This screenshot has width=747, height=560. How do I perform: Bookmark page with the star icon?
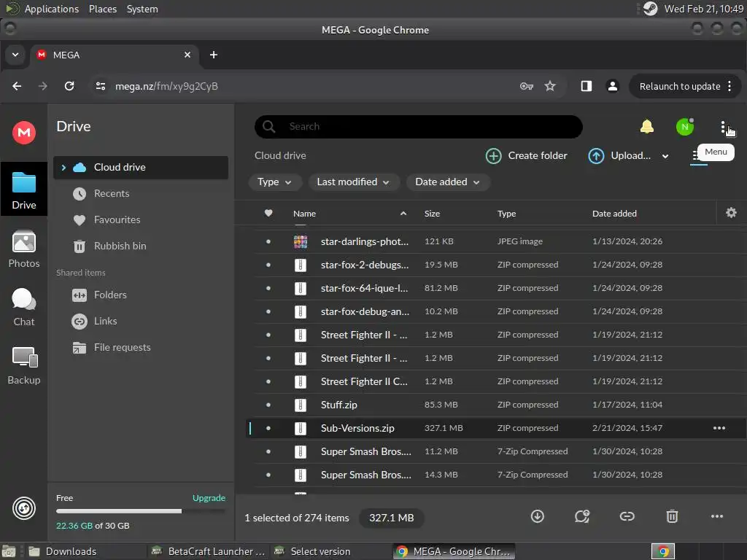click(x=550, y=86)
